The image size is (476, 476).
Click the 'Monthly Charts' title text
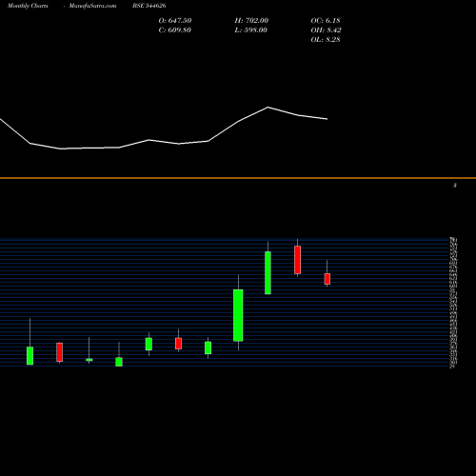pos(28,6)
